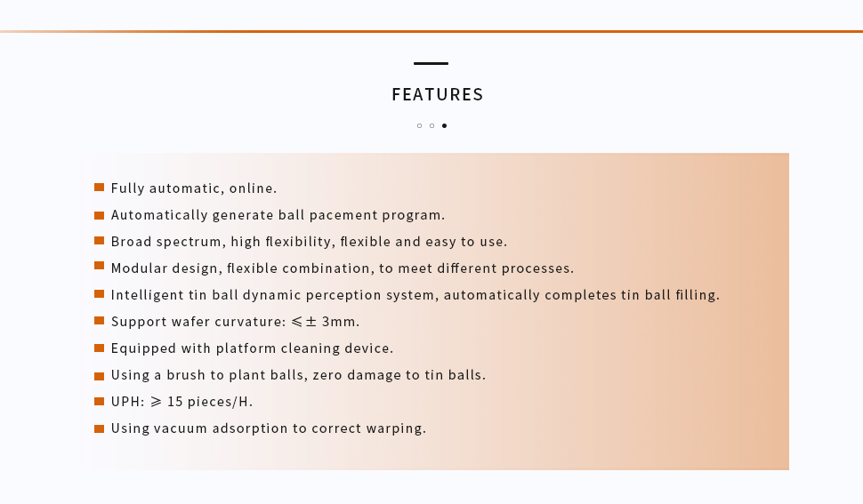Click the orange bullet beside "Fully automatic, online"

pos(99,188)
